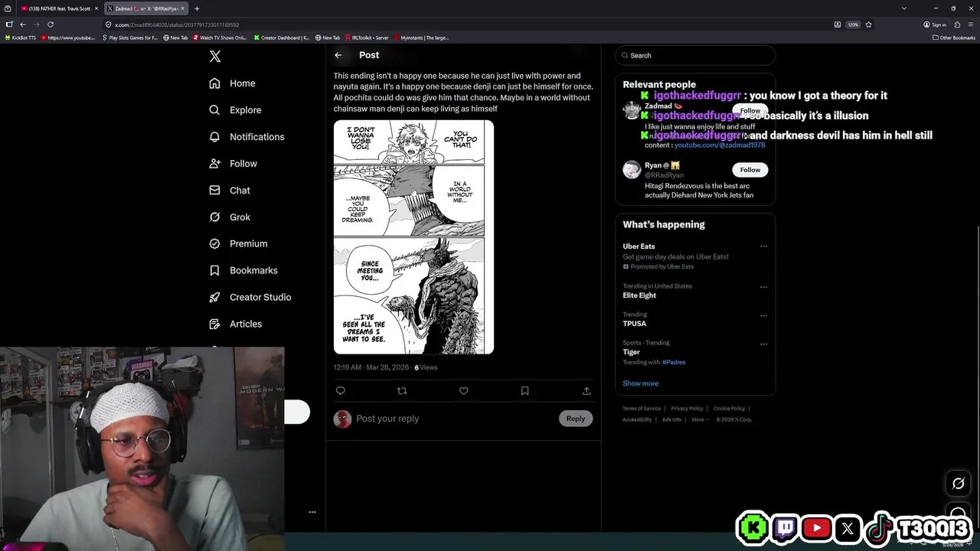
Task: Click Show more under trends
Action: click(641, 383)
